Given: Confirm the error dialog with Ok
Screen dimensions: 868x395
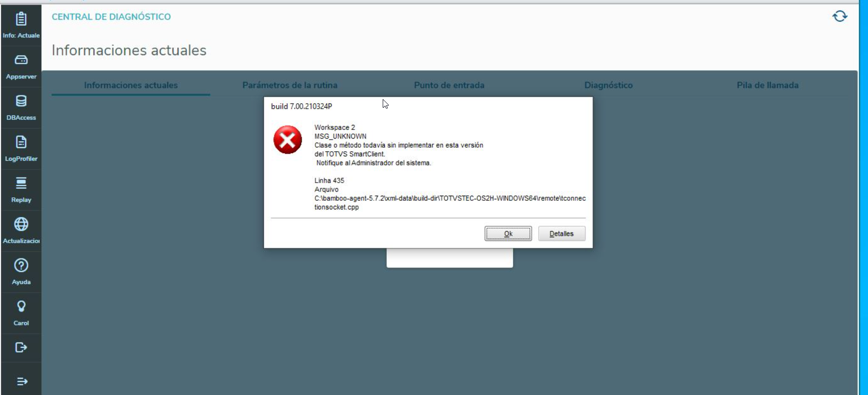Looking at the screenshot, I should pos(508,234).
